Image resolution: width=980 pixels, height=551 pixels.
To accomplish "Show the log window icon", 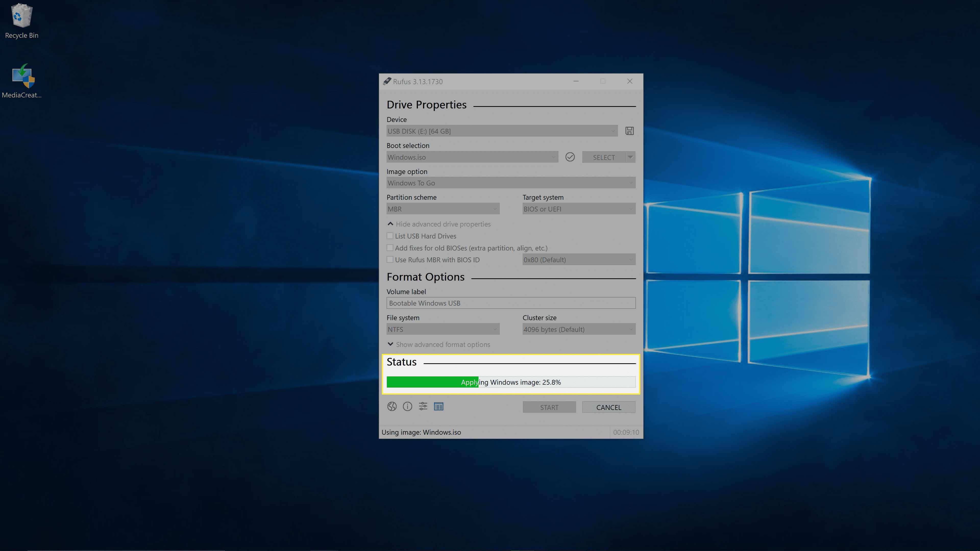I will coord(439,407).
